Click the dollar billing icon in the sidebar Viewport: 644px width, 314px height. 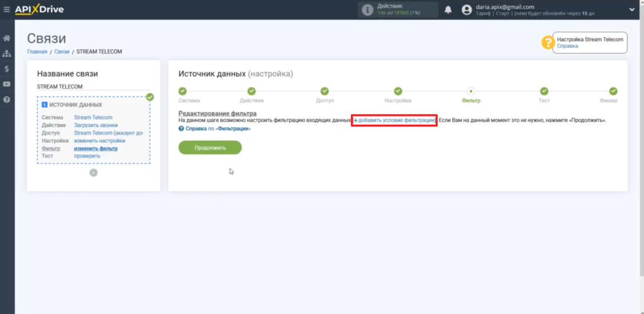point(7,69)
